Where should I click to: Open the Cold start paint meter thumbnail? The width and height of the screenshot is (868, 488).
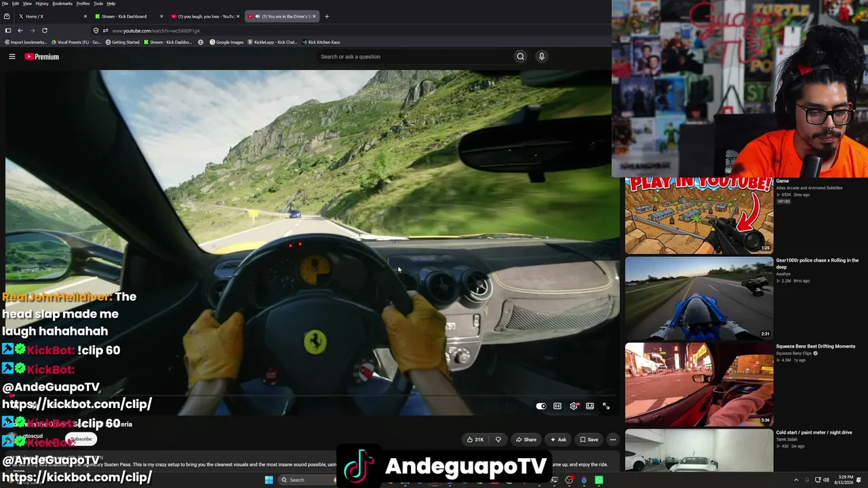pos(699,450)
